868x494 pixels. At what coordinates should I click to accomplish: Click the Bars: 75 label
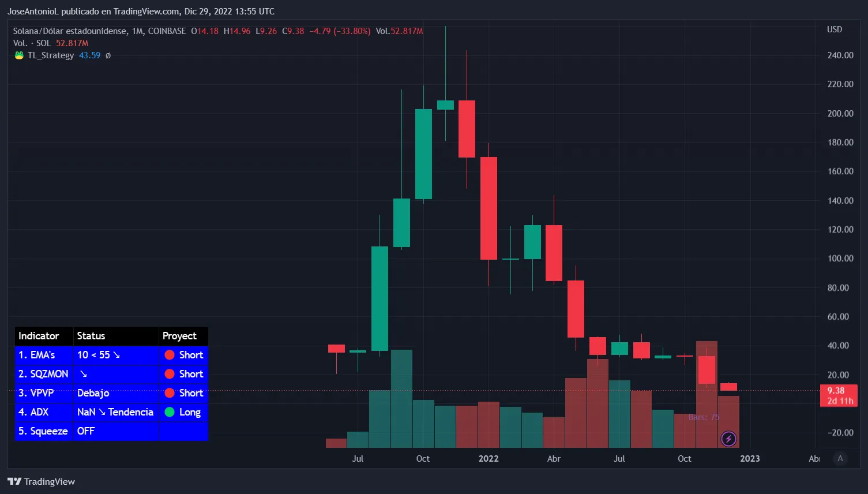coord(704,417)
